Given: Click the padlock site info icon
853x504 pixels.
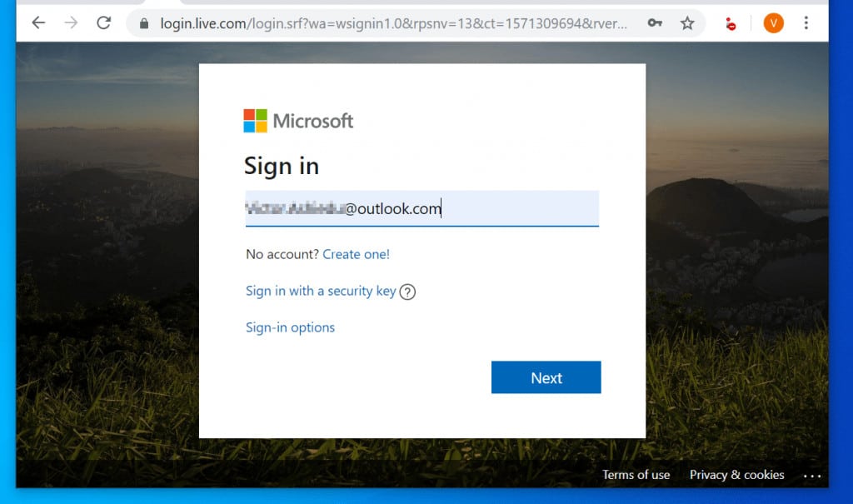Looking at the screenshot, I should pyautogui.click(x=143, y=23).
